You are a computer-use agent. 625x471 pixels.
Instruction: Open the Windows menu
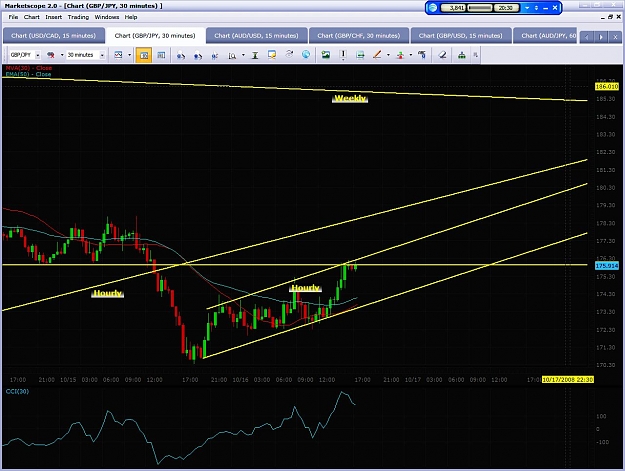click(x=107, y=17)
